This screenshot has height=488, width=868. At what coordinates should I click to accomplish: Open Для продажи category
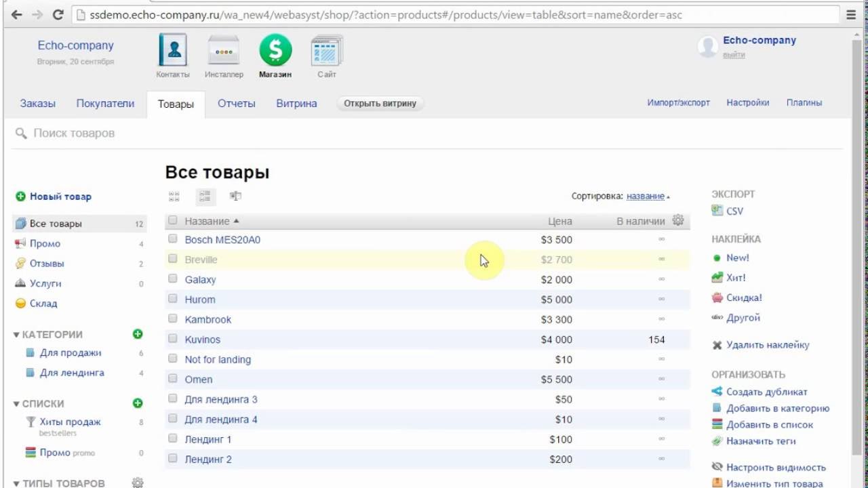[71, 353]
